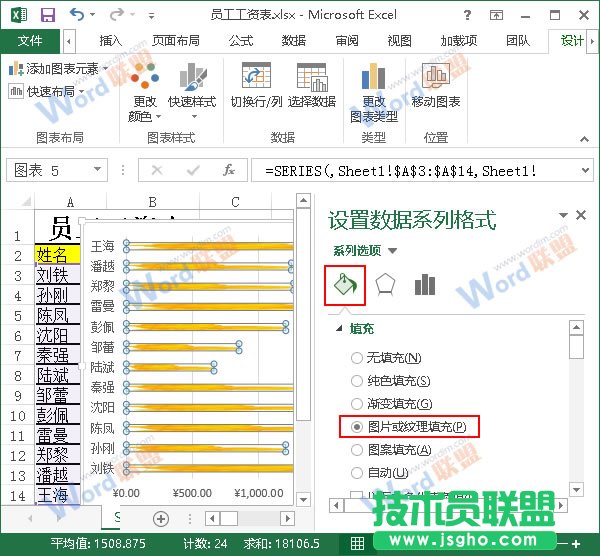Select cell A2 姓名
The image size is (600, 556).
[x=58, y=254]
